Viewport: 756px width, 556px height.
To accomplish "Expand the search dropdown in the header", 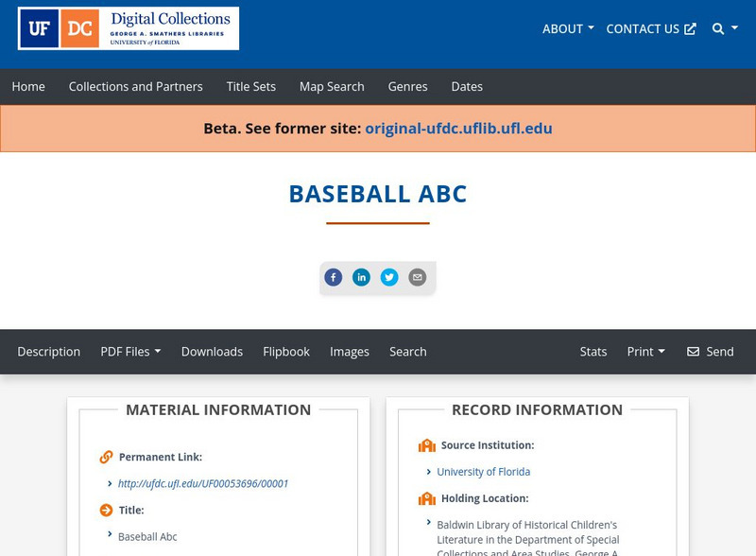I will (x=722, y=28).
